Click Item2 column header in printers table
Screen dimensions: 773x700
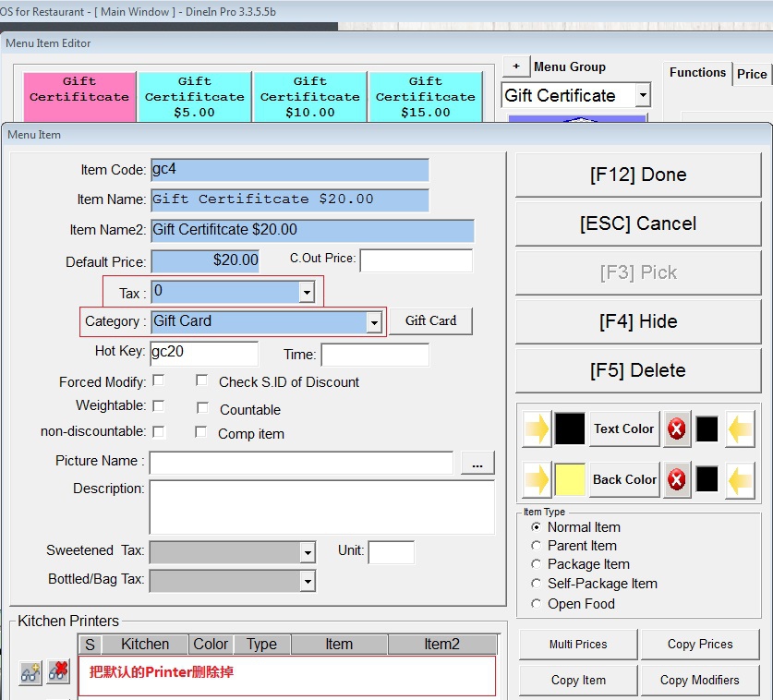point(441,645)
